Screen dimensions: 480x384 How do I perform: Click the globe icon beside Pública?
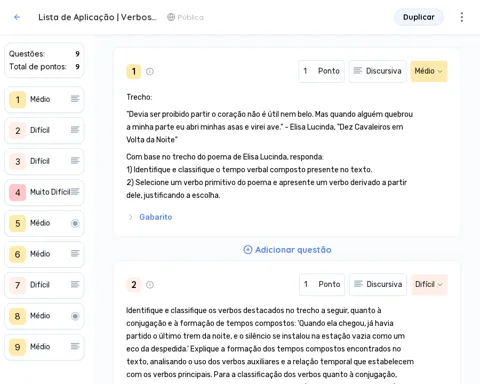171,17
